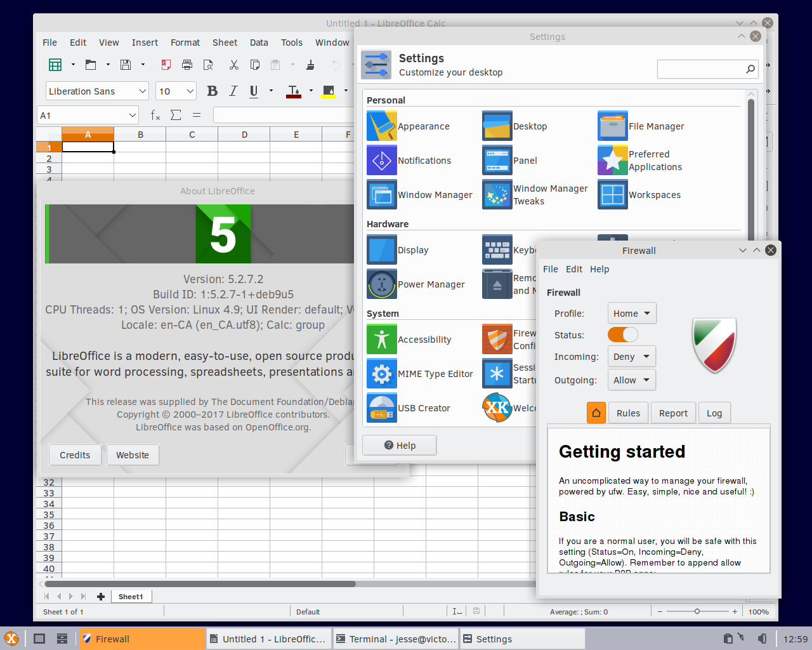Open the Firewall Help menu
This screenshot has height=650, width=812.
599,269
